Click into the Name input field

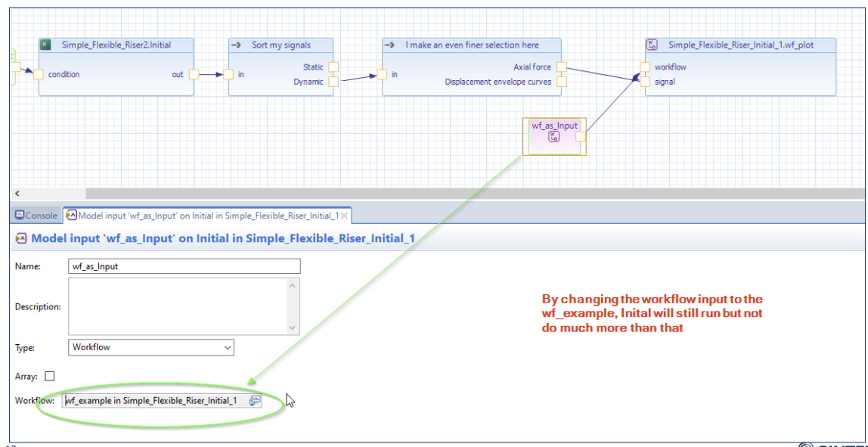184,266
